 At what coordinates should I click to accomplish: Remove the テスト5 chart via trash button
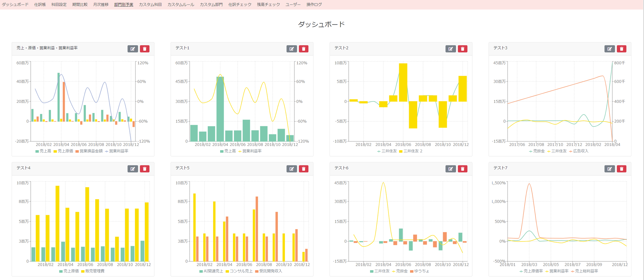[303, 169]
